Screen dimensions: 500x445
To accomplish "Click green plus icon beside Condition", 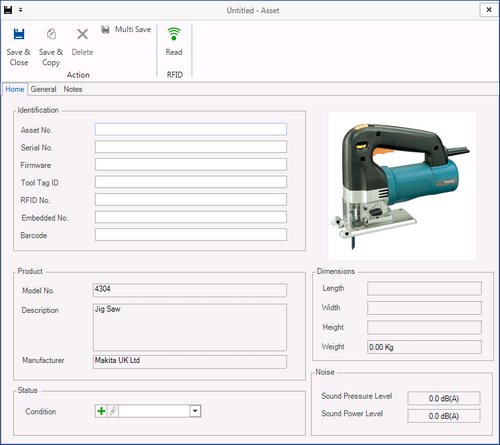I will click(101, 411).
